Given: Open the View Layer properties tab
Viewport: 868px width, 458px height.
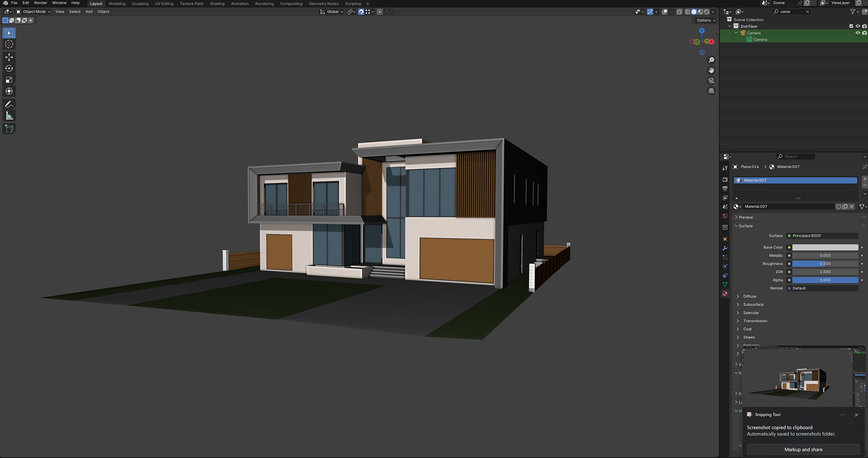Looking at the screenshot, I should click(x=725, y=198).
